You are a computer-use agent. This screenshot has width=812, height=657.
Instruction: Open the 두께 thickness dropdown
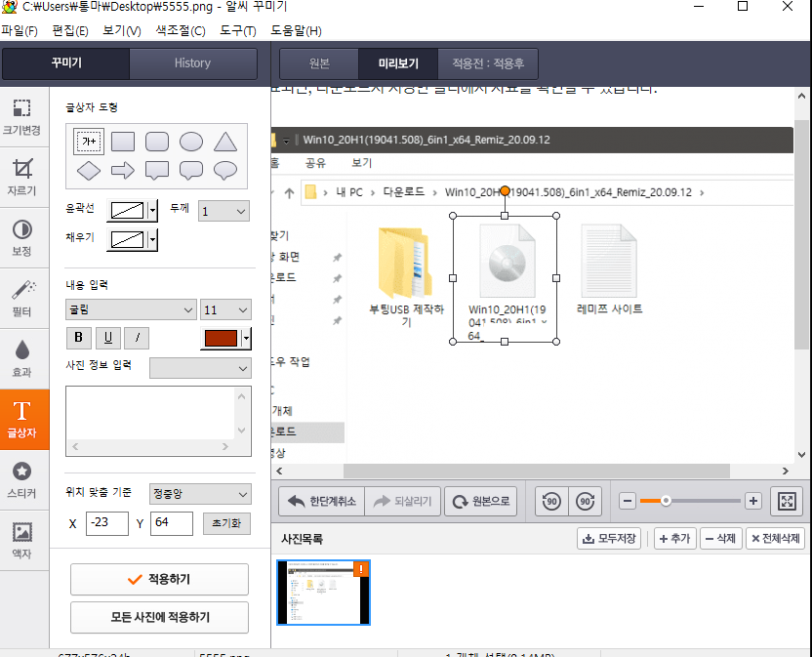tap(223, 211)
